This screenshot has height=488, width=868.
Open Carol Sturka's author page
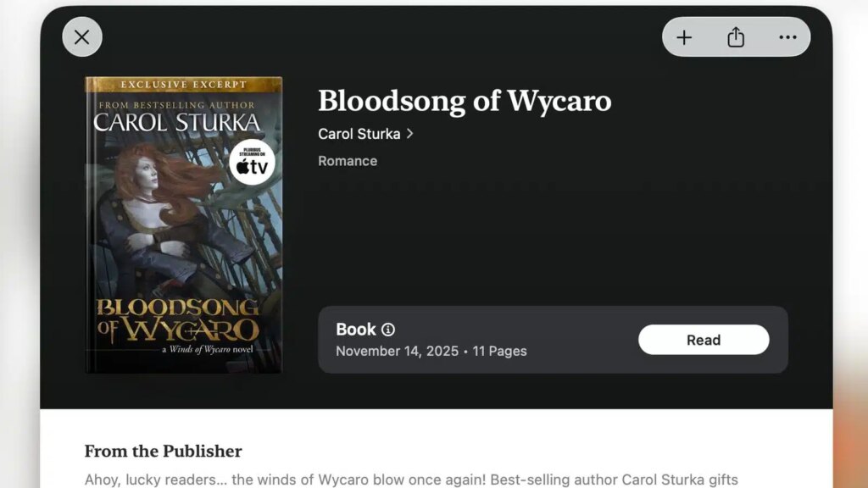pos(359,134)
